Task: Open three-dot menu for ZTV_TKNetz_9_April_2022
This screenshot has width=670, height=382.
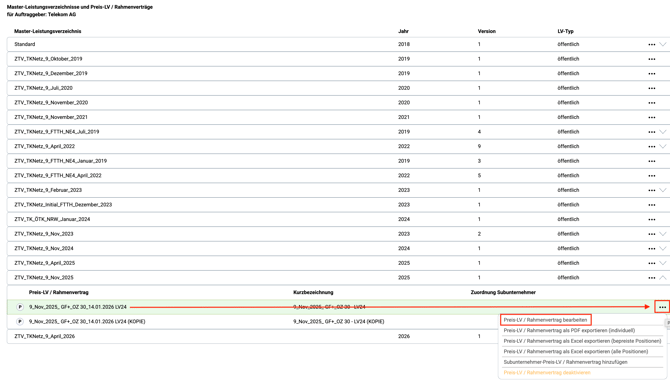Action: (x=651, y=147)
